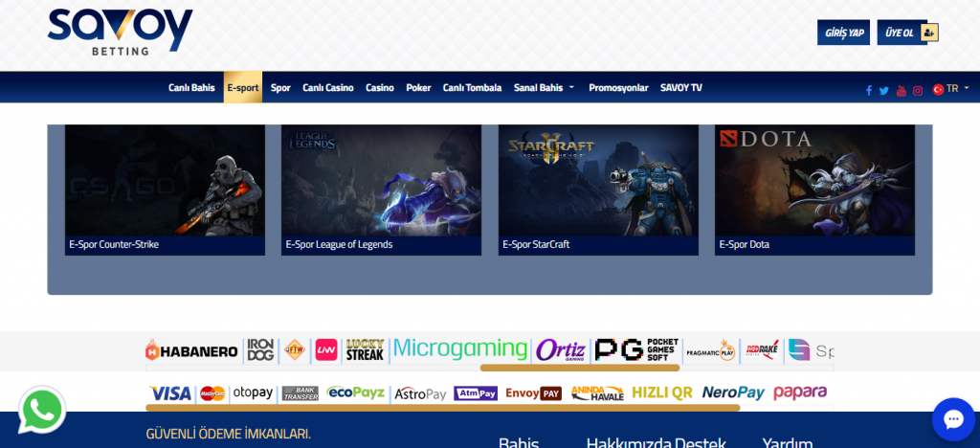Click the Pocket Games Soft logo
The image size is (980, 448).
(x=636, y=350)
